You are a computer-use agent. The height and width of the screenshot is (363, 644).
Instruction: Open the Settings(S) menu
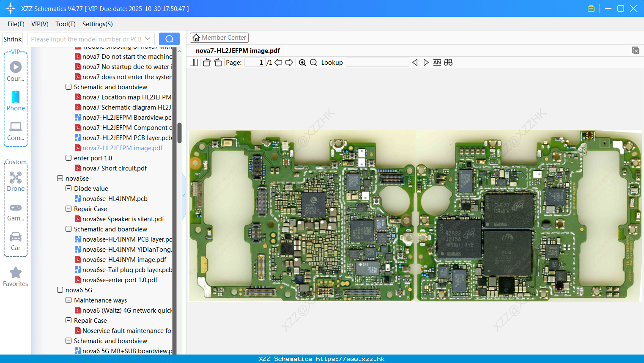click(x=98, y=24)
